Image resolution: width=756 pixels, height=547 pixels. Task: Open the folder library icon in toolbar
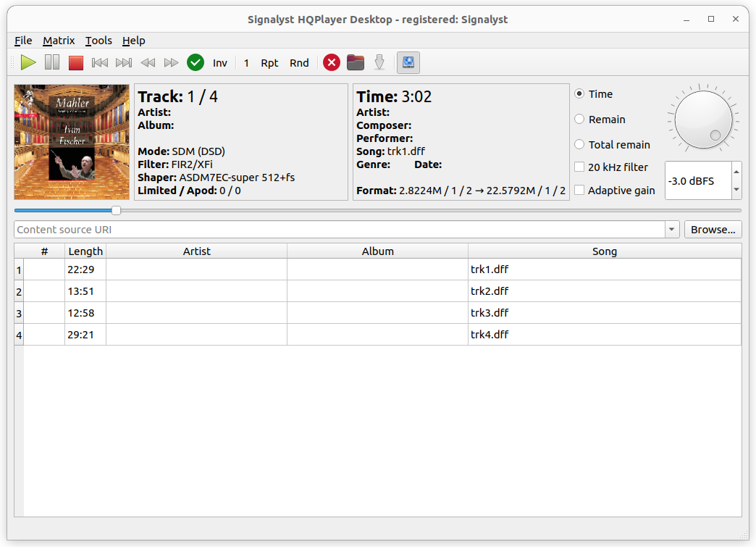(356, 63)
